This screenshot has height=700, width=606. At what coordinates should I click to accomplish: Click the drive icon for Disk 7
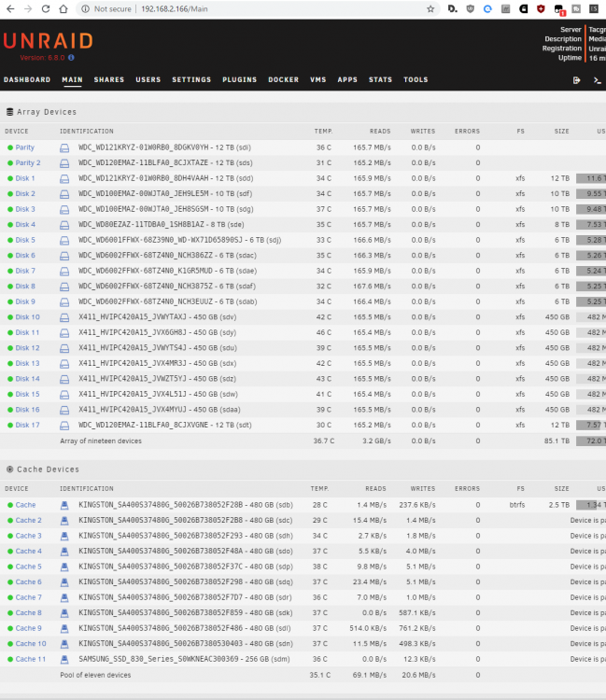click(64, 271)
